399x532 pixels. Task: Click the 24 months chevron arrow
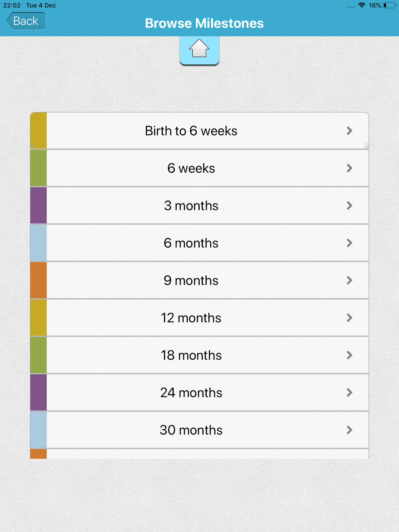pyautogui.click(x=349, y=393)
